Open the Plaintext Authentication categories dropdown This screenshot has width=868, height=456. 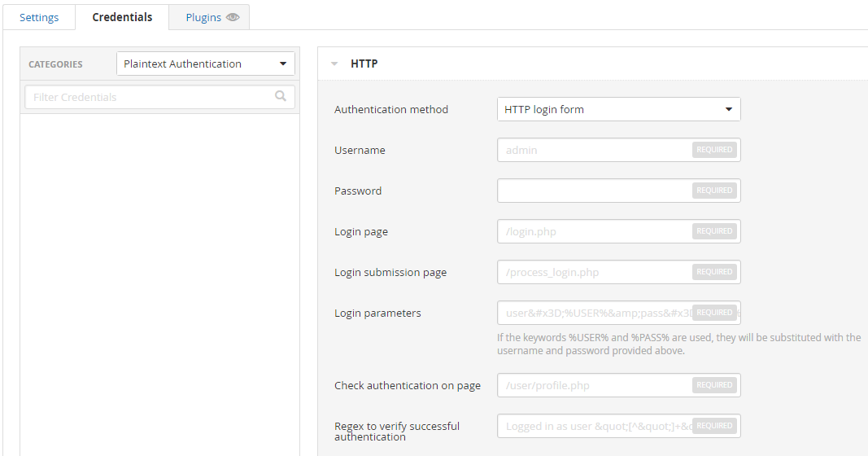[x=195, y=64]
